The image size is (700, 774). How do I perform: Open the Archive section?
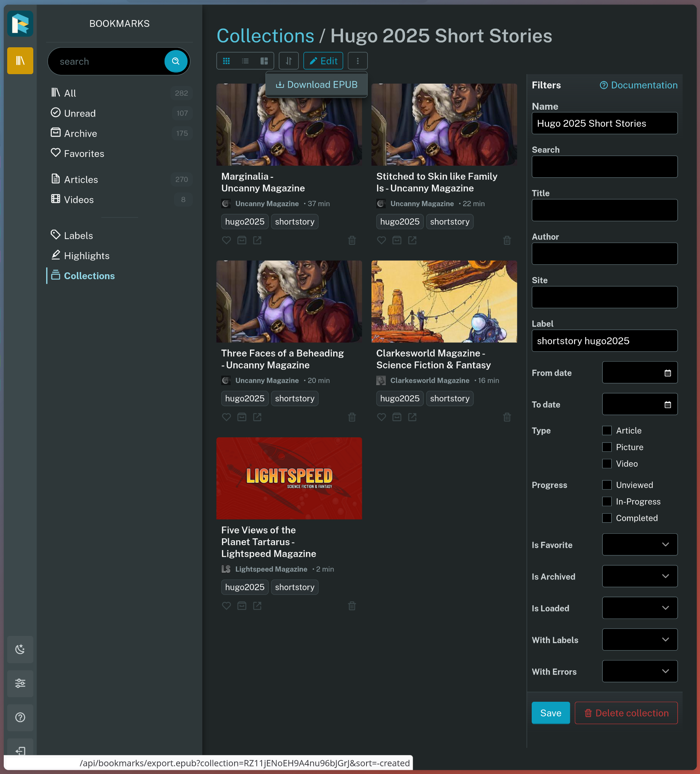[x=120, y=133]
